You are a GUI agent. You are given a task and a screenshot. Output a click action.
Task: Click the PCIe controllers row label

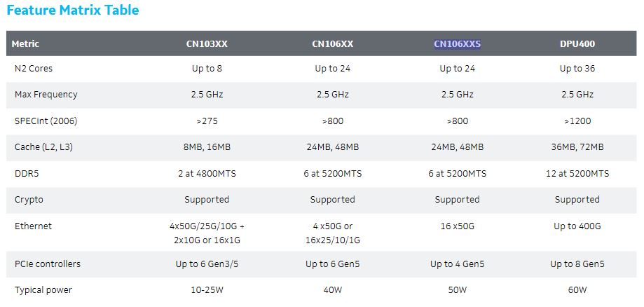[x=47, y=264]
